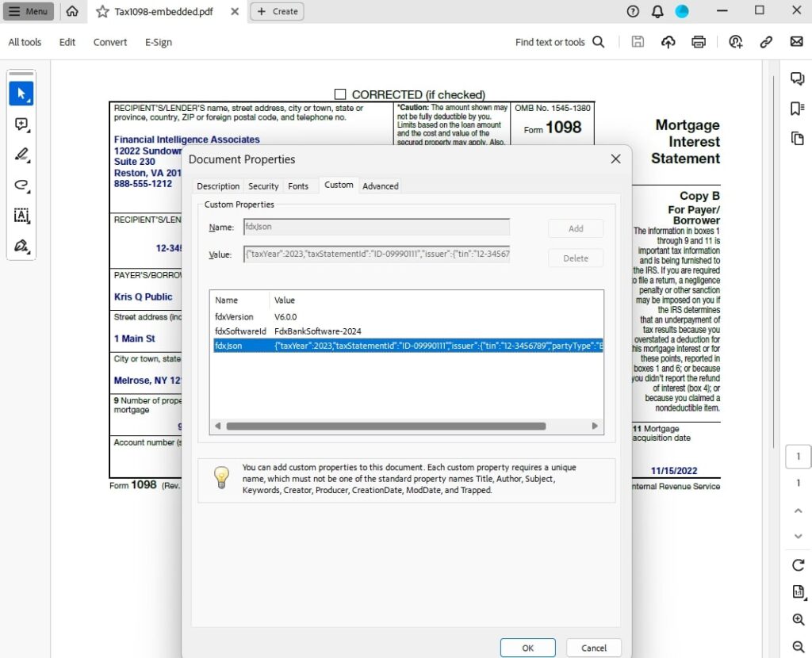Open the Add Comment tool
This screenshot has width=812, height=658.
(21, 124)
